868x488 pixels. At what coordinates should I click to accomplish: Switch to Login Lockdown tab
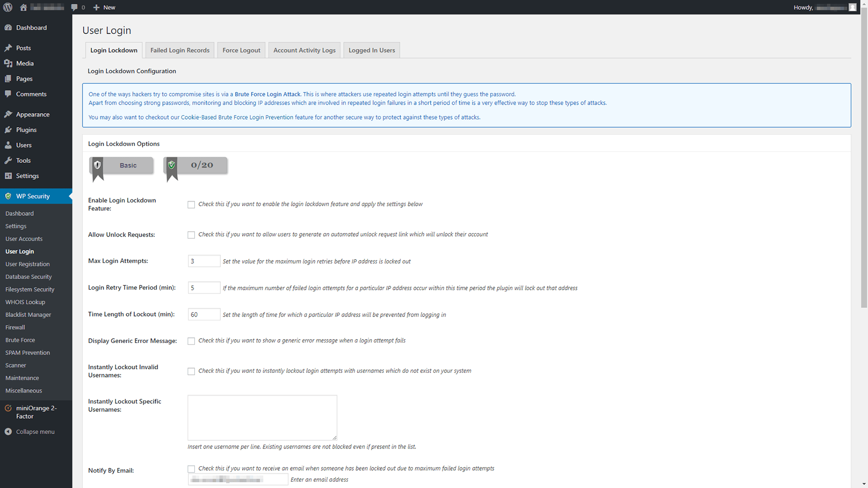pos(114,50)
